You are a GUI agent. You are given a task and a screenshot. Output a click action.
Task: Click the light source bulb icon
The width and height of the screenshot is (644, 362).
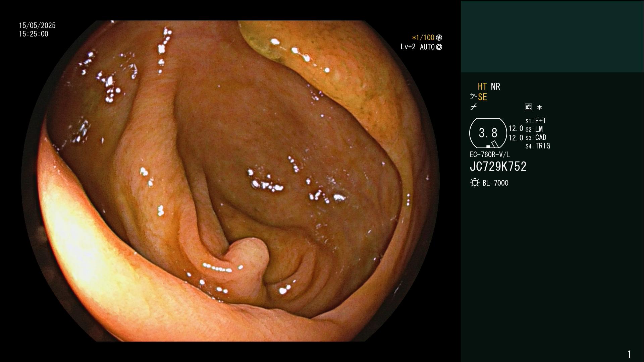475,183
